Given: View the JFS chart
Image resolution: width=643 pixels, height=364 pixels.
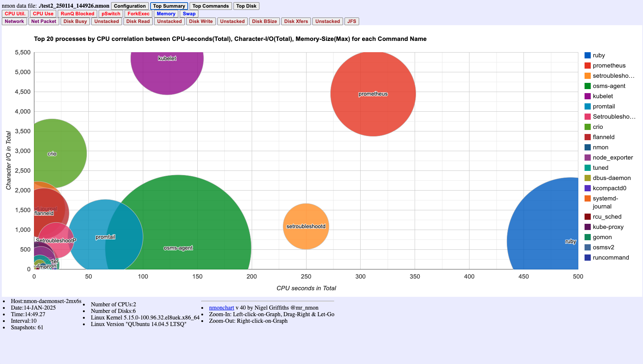Looking at the screenshot, I should point(351,21).
